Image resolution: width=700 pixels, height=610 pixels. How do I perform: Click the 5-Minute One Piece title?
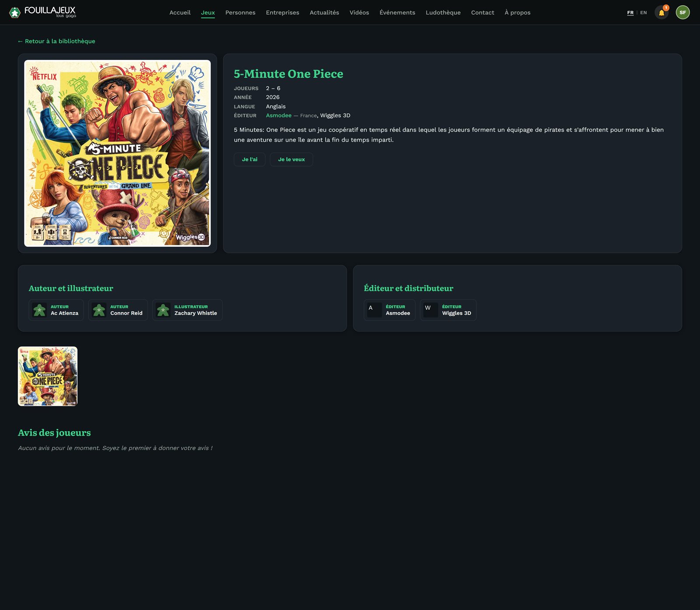288,74
